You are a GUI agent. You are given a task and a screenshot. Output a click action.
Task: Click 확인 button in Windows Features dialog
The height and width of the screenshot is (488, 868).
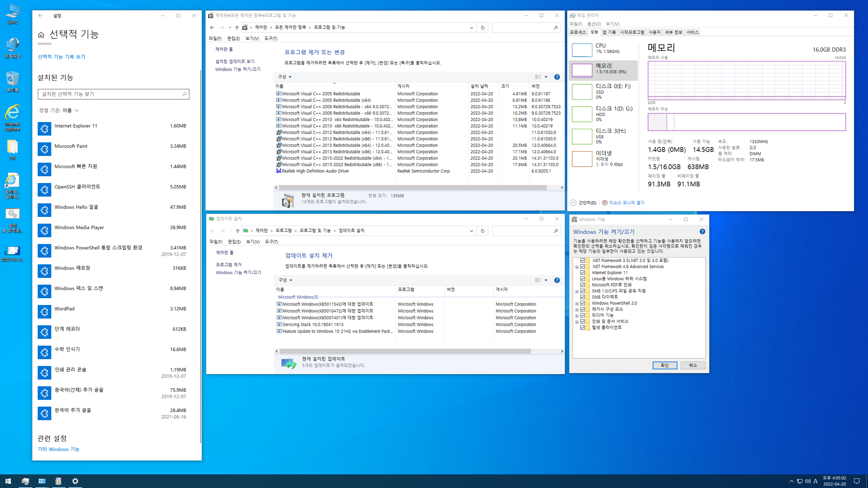665,366
